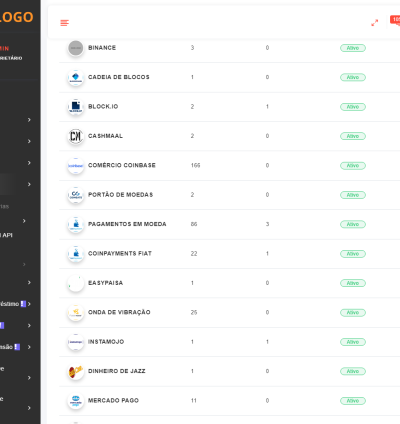
Task: Click the Ativo badge for Mercado Pago
Action: [353, 401]
